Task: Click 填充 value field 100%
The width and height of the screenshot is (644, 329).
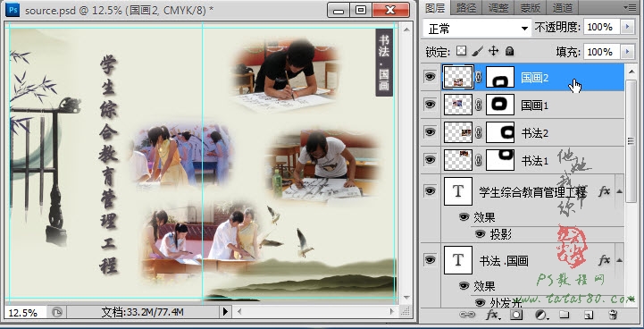Action: click(x=602, y=52)
